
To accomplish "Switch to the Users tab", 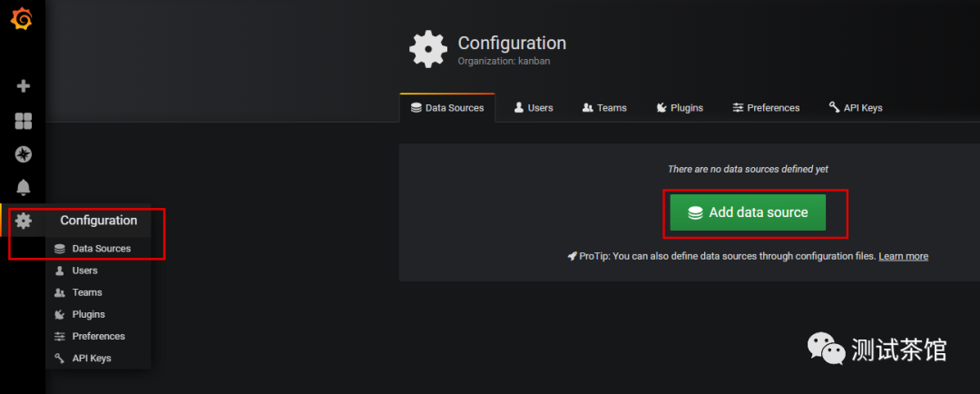I will tap(534, 107).
